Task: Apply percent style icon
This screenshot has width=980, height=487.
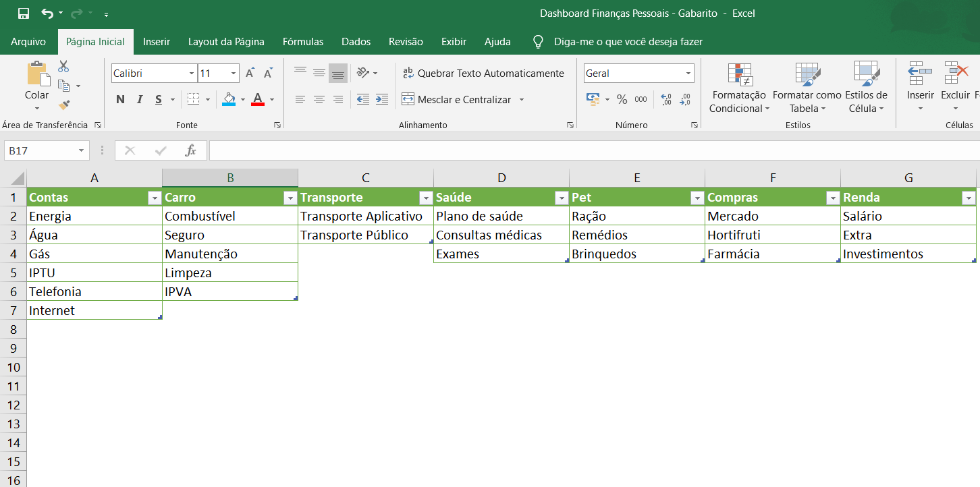Action: (622, 100)
